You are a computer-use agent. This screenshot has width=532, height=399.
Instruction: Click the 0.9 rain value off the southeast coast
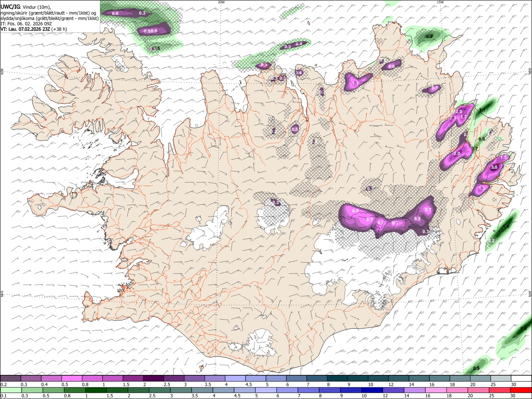(476, 368)
